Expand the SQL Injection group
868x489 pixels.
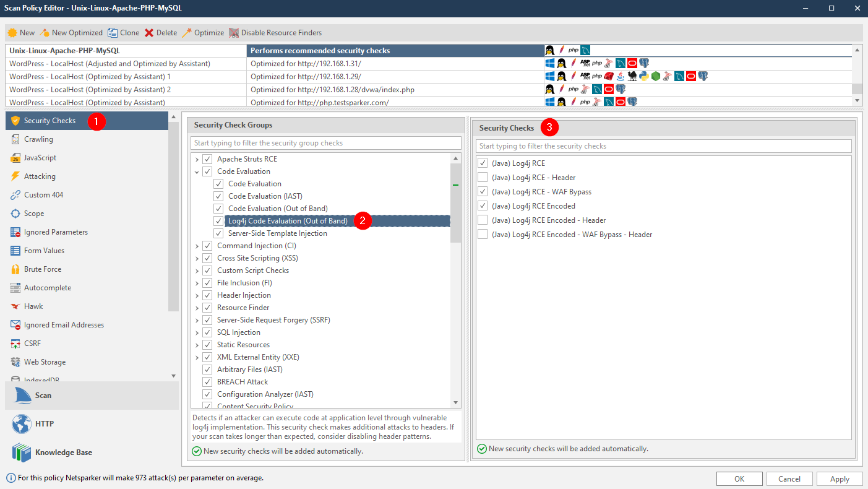point(197,332)
